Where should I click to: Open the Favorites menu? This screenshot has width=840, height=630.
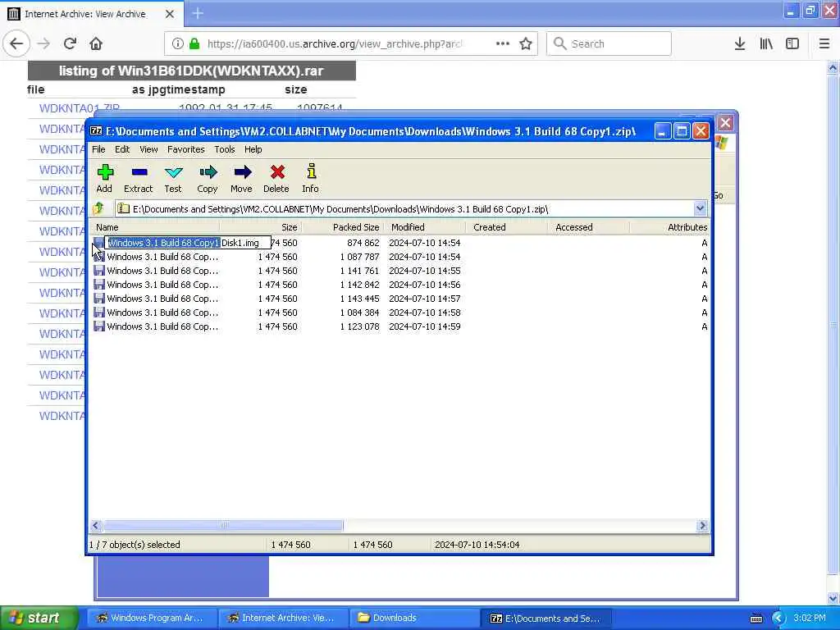click(x=186, y=149)
